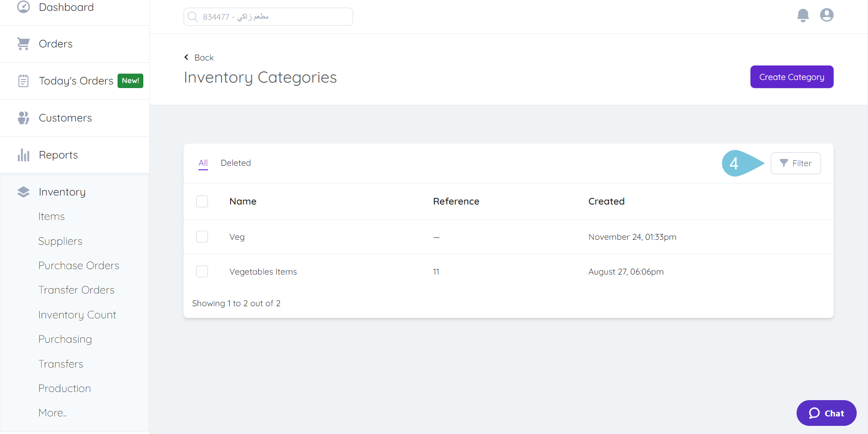Click the Orders shopping cart icon
Viewport: 868px width, 434px height.
click(x=24, y=44)
